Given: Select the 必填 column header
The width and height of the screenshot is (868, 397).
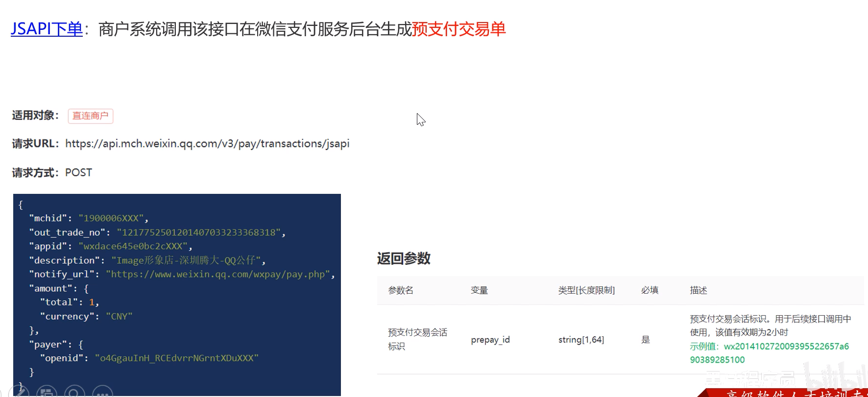Looking at the screenshot, I should coord(650,290).
